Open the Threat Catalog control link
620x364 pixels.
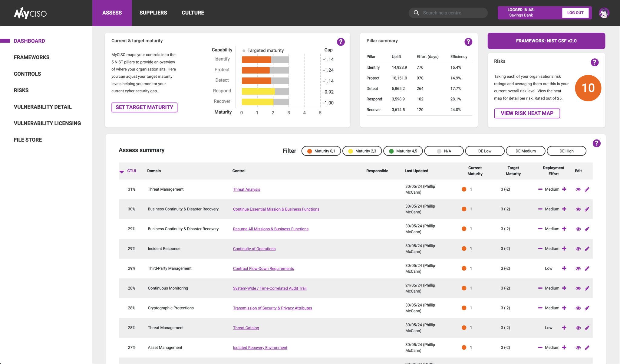coord(246,328)
